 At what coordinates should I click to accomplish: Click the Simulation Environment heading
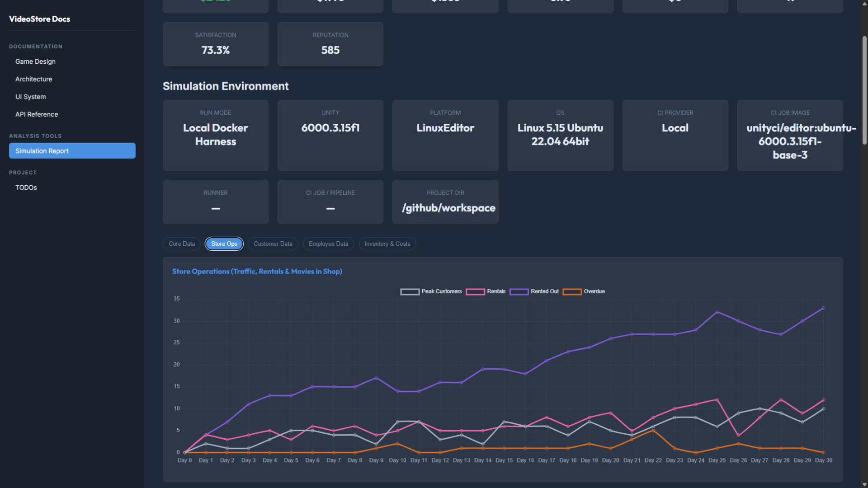[226, 86]
